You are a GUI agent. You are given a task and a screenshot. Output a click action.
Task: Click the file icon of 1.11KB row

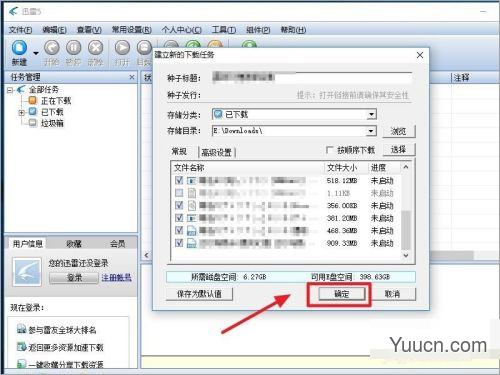[x=191, y=193]
